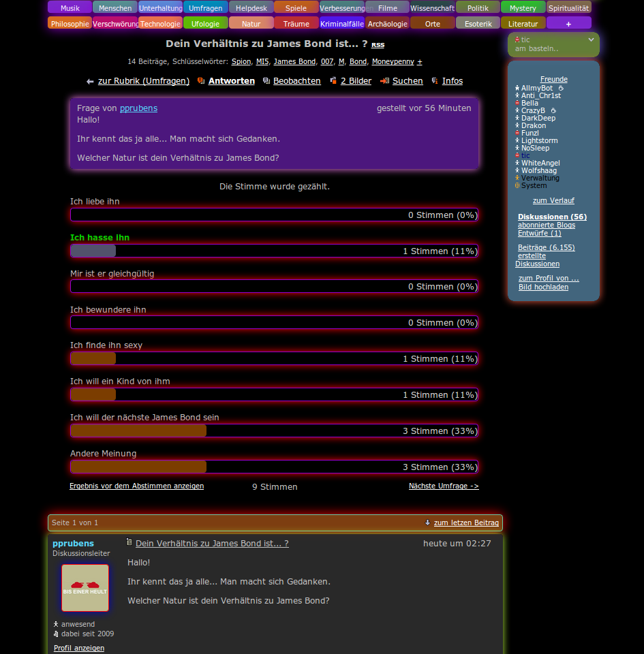Click the Suchen search icon
Viewport: 644px width, 654px height.
[x=384, y=81]
